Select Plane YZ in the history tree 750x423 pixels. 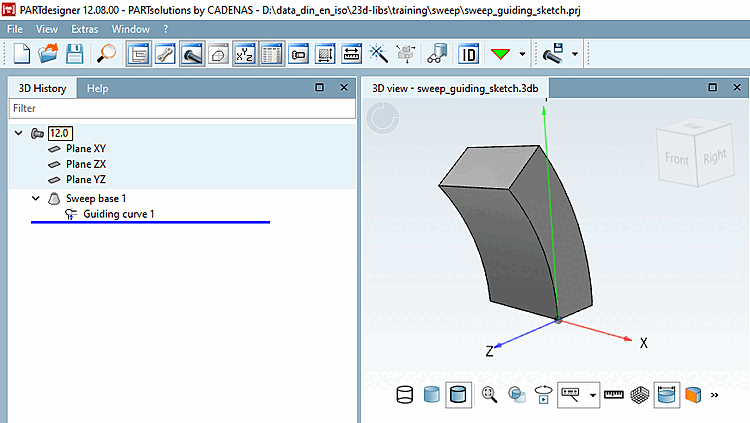[x=86, y=179]
